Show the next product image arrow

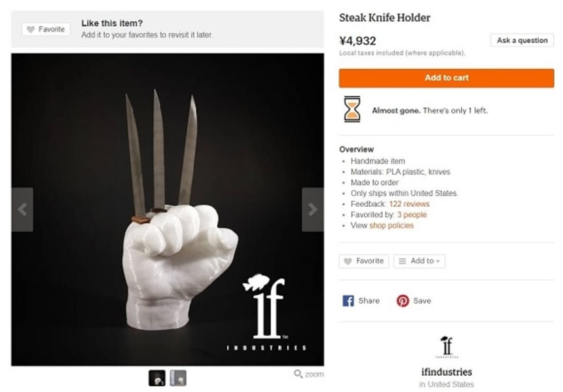[x=313, y=209]
